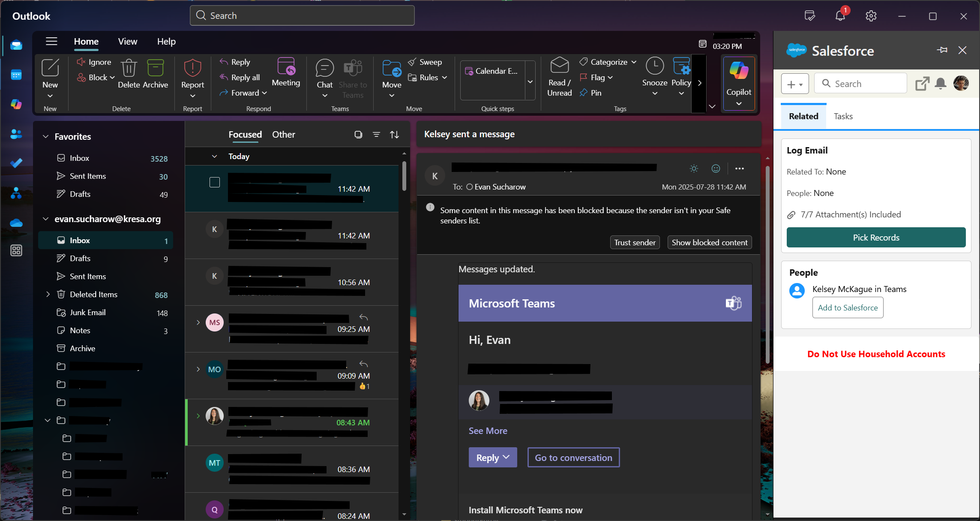Screen dimensions: 980x521
Task: Open the Forward dropdown arrow
Action: 264,93
